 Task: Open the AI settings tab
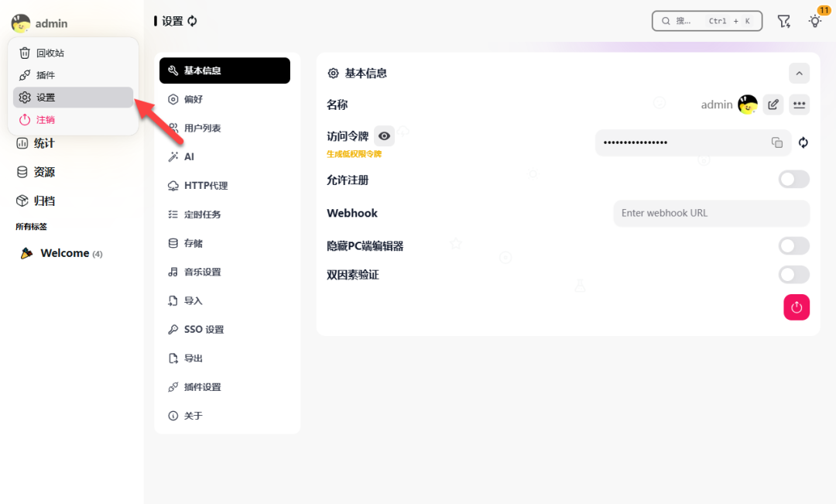click(224, 157)
